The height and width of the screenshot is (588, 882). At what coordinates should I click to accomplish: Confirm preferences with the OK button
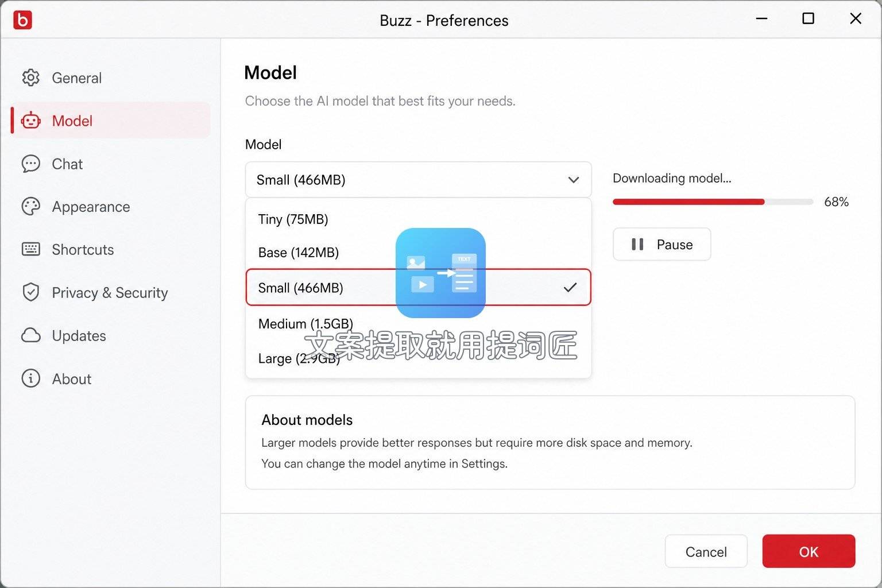click(x=808, y=552)
